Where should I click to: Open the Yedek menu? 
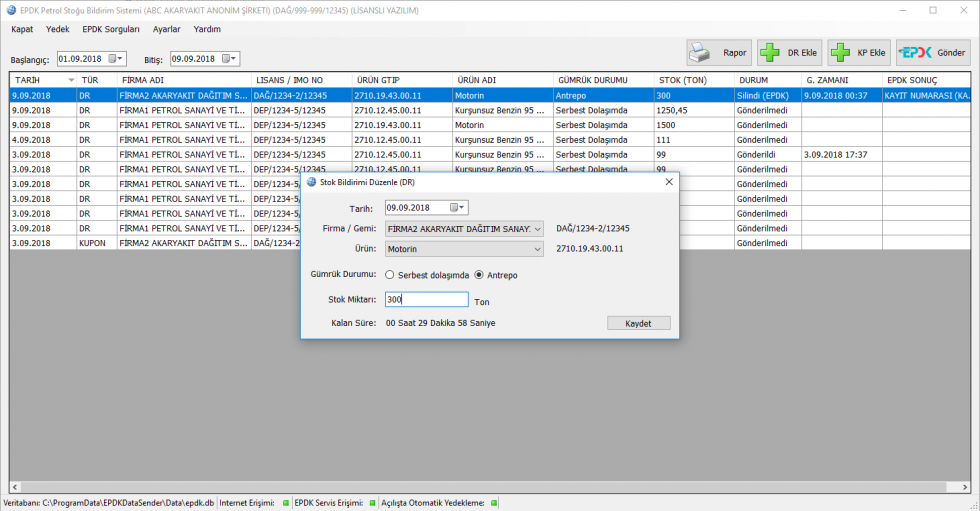[58, 29]
